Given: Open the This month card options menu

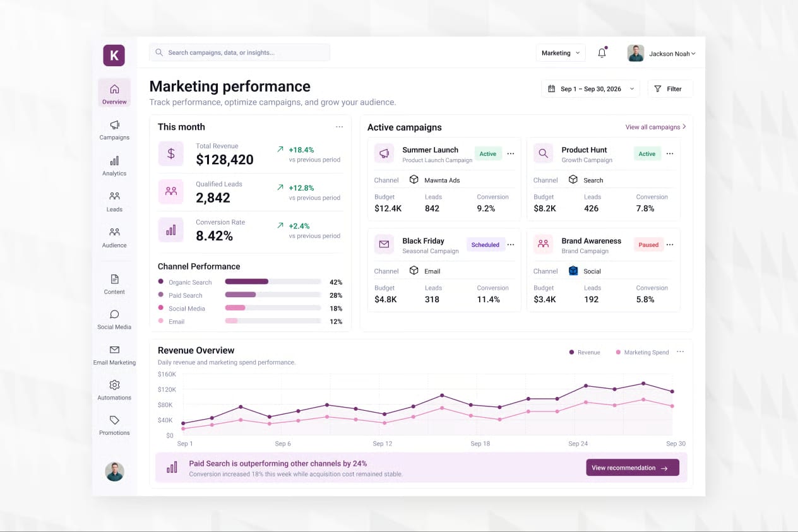Looking at the screenshot, I should (x=339, y=127).
